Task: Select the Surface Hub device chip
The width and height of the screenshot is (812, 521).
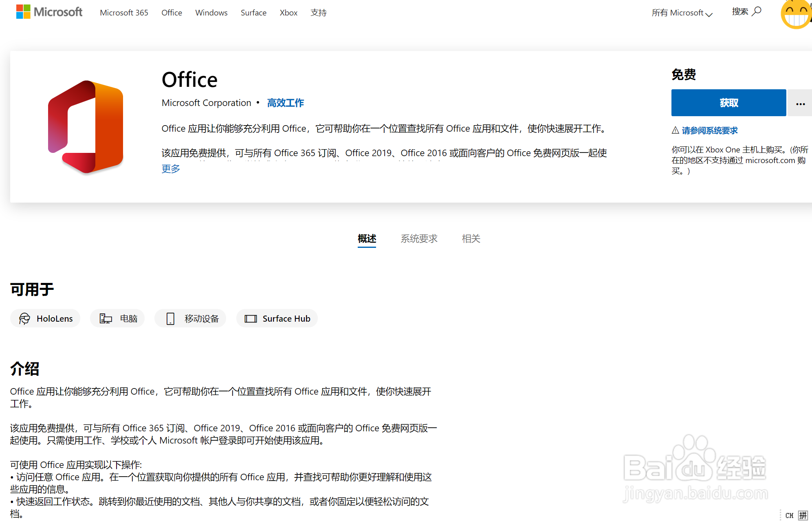Action: coord(277,318)
